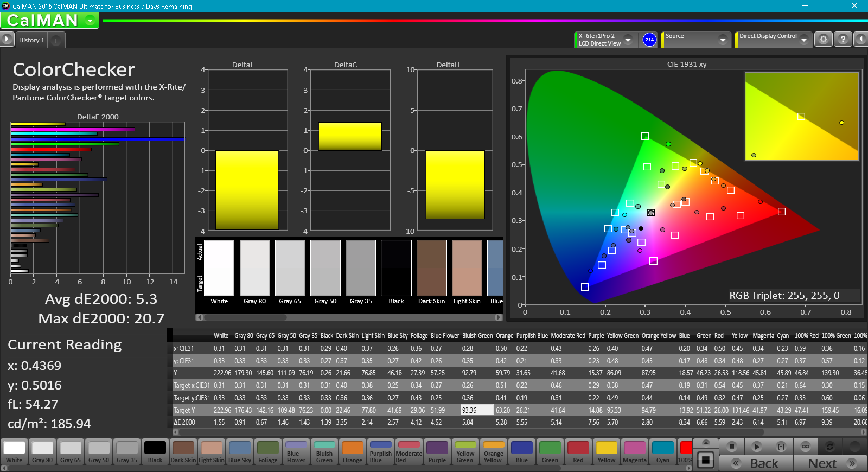868x472 pixels.
Task: Add a new history tab with plus
Action: click(56, 40)
